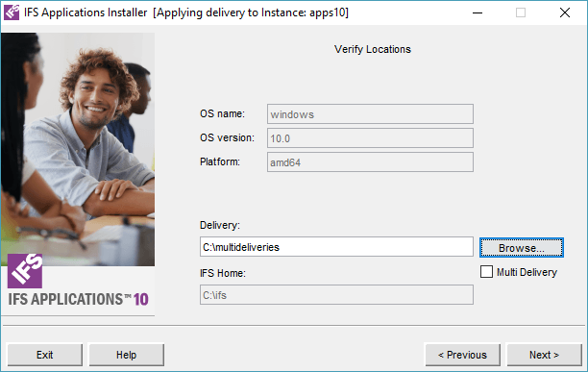588x372 pixels.
Task: Click the OS name field
Action: coord(370,114)
